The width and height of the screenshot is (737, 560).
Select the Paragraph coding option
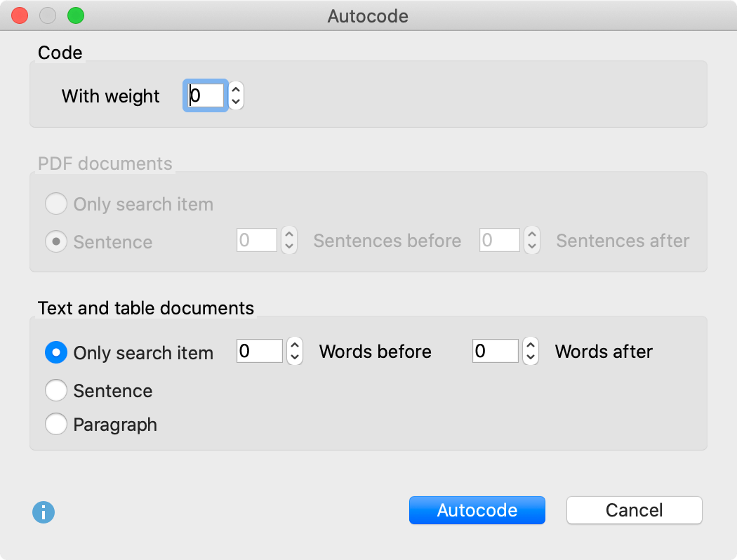click(56, 424)
